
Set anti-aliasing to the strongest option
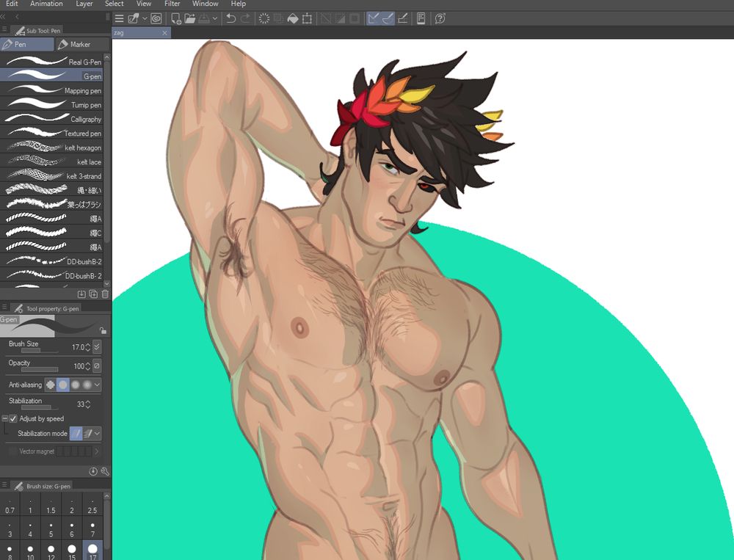87,385
